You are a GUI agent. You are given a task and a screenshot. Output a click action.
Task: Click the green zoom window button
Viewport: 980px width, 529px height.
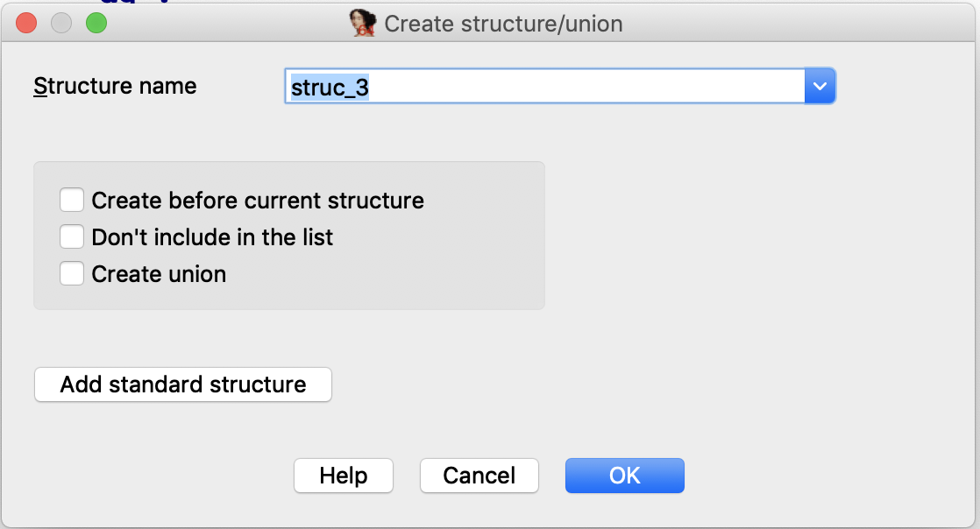pos(96,23)
